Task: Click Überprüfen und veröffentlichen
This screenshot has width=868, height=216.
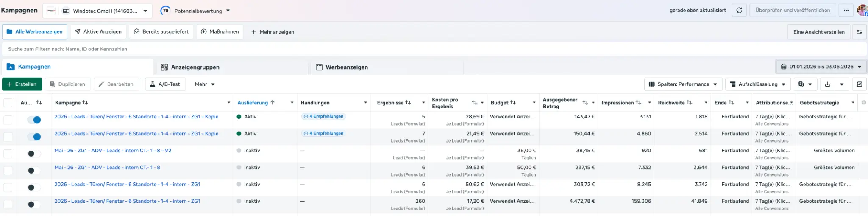Action: [793, 11]
